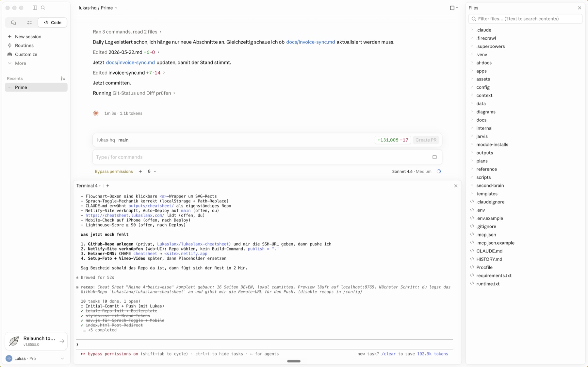
Task: Expand 'Ran 3 commands, read 2 files'
Action: (127, 32)
